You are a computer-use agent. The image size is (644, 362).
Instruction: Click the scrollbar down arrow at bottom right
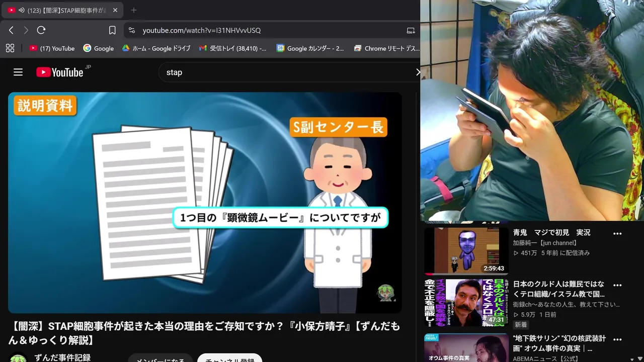click(639, 358)
